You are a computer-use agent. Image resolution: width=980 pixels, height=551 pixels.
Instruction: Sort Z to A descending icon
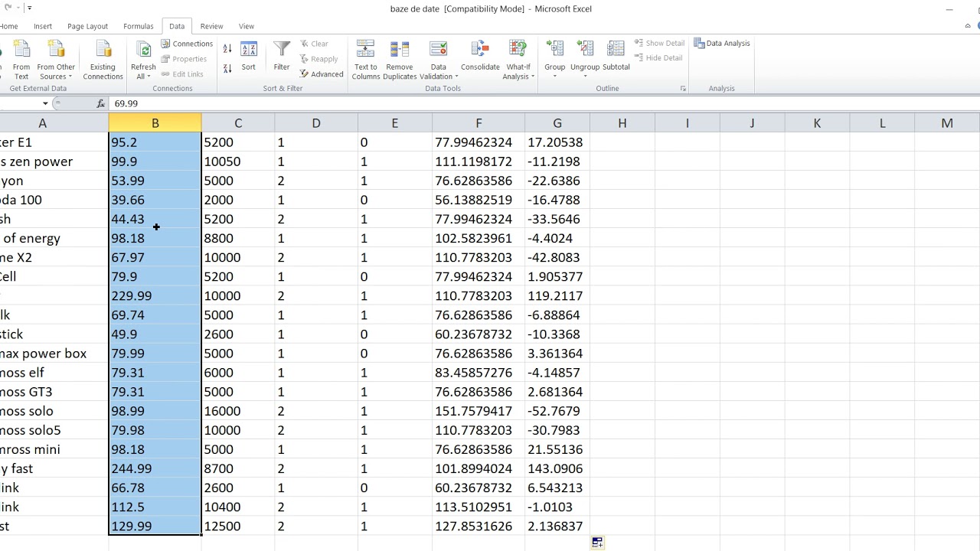(x=227, y=69)
